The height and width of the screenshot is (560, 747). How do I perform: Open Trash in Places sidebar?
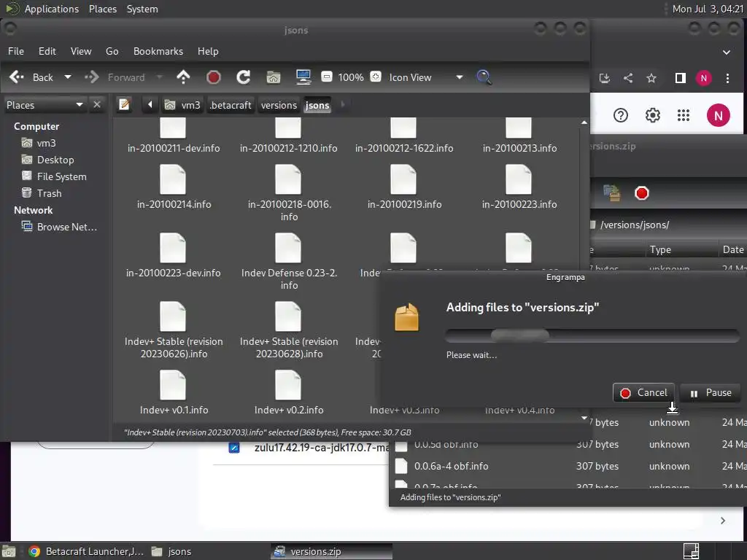click(x=42, y=192)
